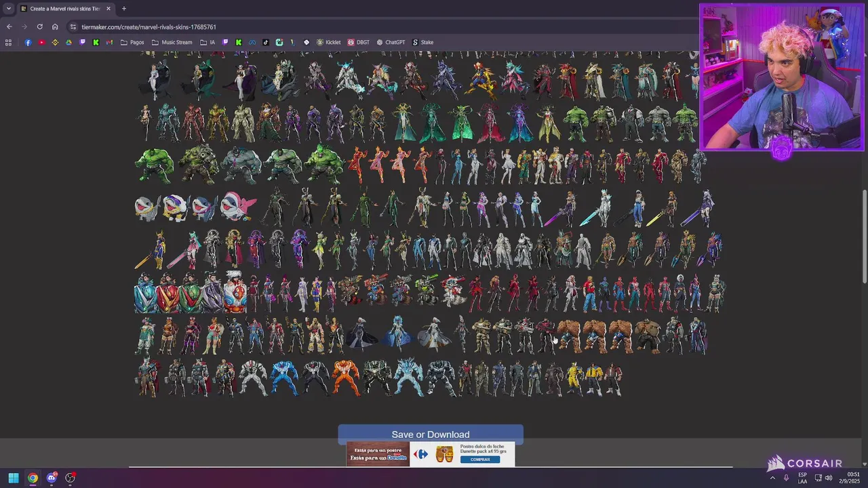
Task: Open a new browser tab
Action: [123, 9]
